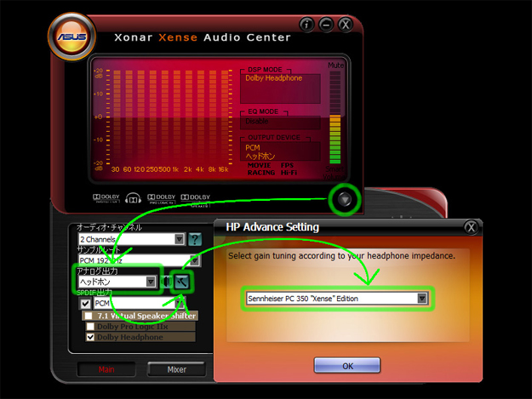
Task: Toggle Smart Volume under the meter
Action: point(335,173)
